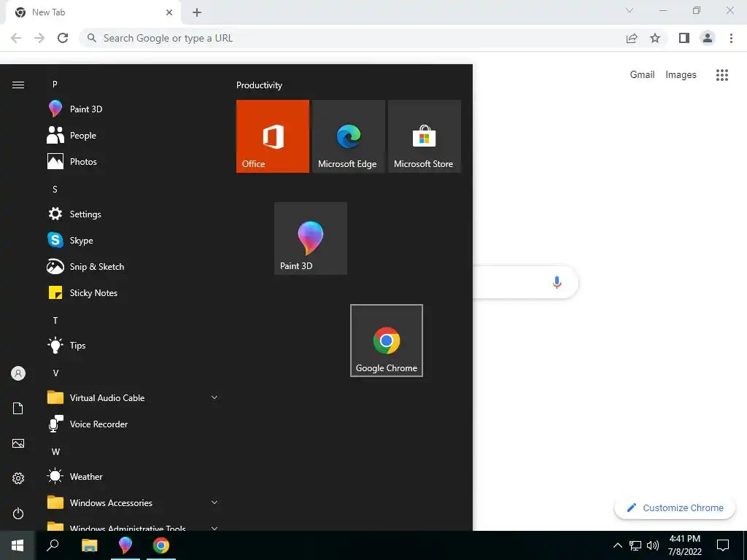
Task: Launch Skype from the app list
Action: pyautogui.click(x=132, y=240)
